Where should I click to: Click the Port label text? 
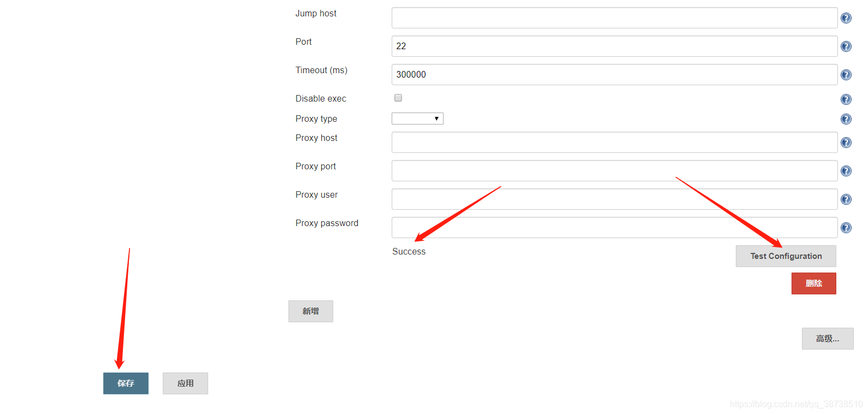click(304, 42)
